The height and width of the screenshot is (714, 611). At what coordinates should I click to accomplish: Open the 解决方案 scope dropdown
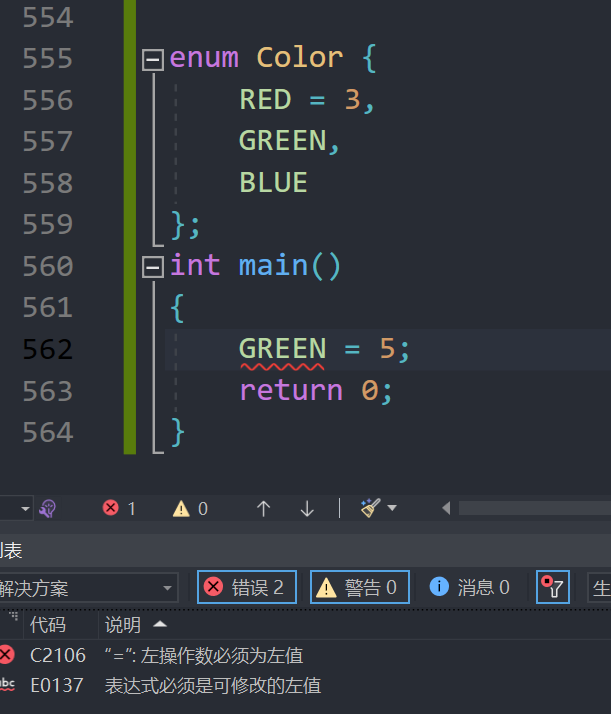(x=89, y=587)
